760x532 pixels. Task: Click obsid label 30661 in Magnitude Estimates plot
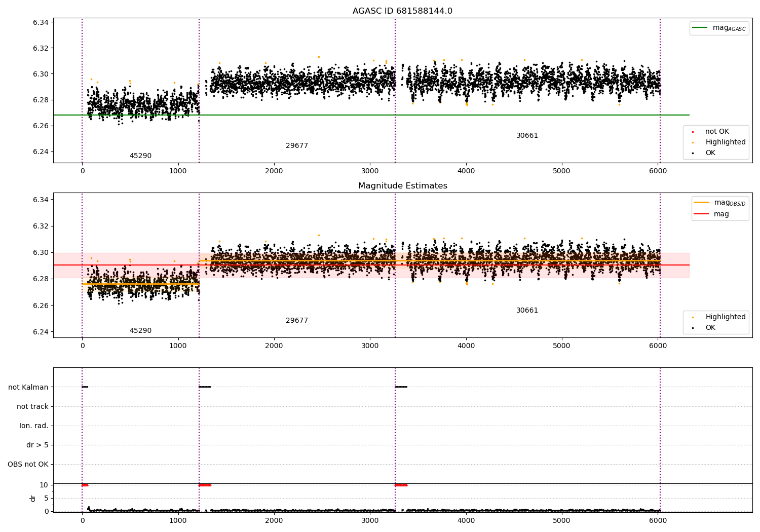click(527, 311)
